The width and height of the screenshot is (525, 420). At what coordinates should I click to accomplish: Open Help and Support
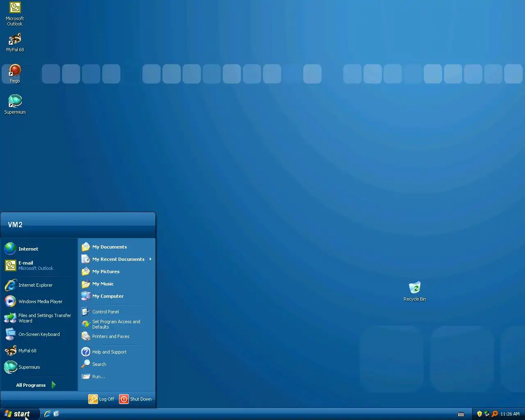click(x=116, y=352)
